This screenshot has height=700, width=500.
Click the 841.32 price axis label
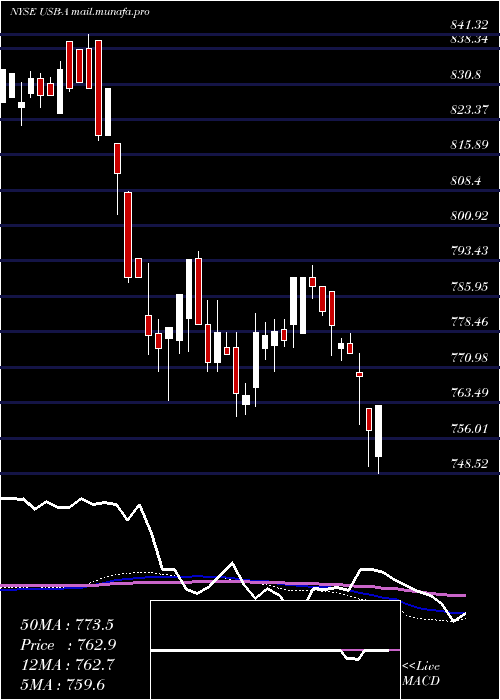tap(469, 25)
